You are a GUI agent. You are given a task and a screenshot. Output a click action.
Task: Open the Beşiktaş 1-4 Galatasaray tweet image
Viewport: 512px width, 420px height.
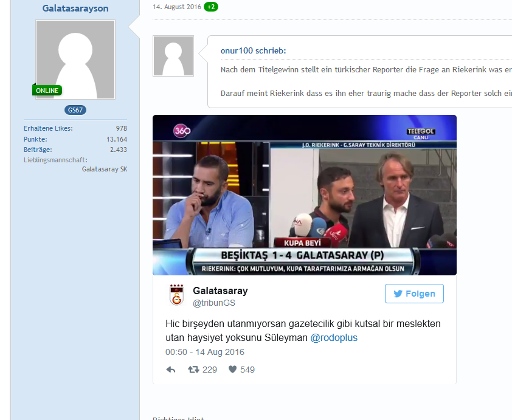304,195
